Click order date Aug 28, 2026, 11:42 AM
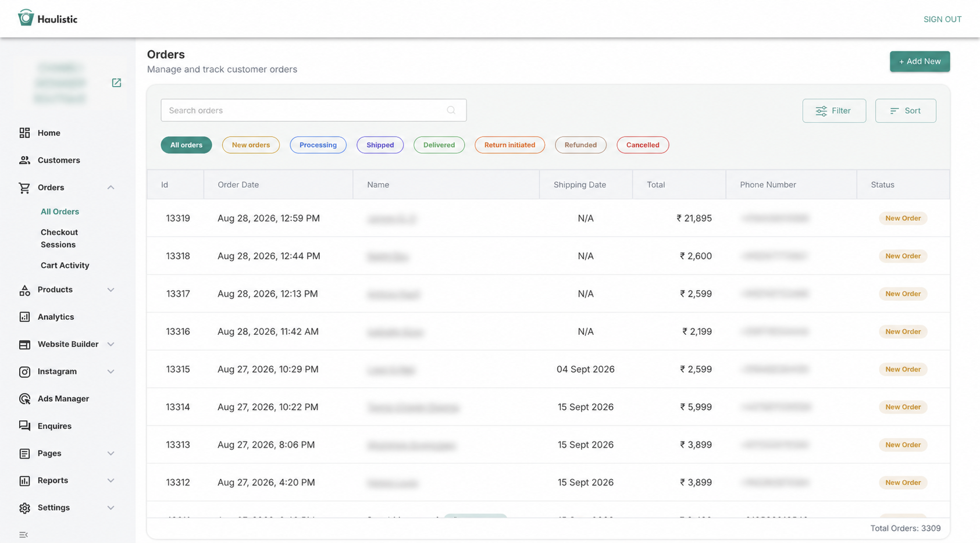 tap(268, 331)
